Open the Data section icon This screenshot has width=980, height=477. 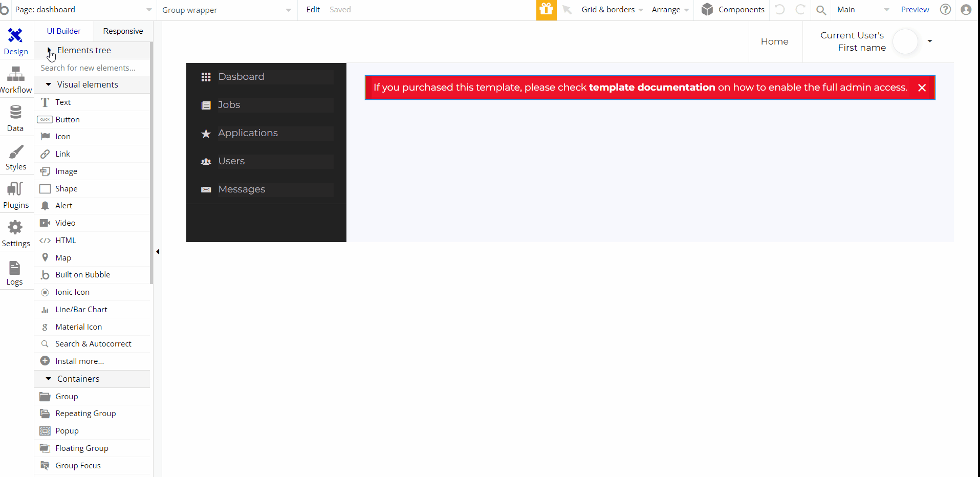click(x=15, y=113)
